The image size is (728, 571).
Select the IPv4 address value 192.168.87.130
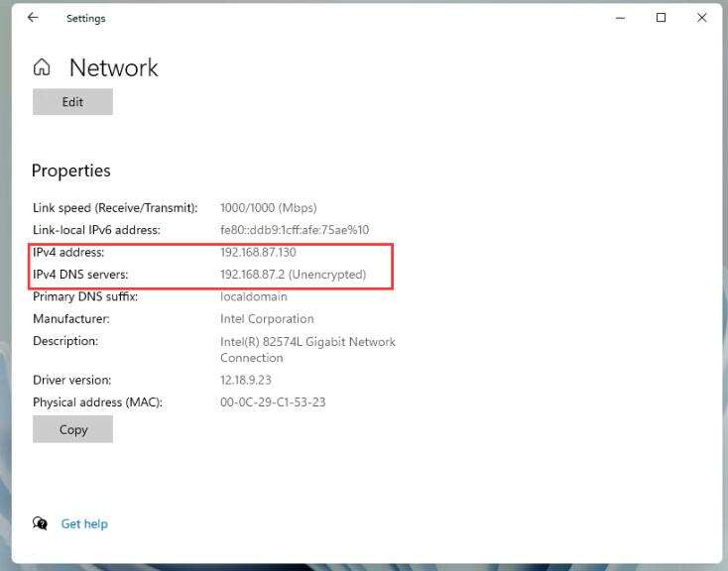258,253
